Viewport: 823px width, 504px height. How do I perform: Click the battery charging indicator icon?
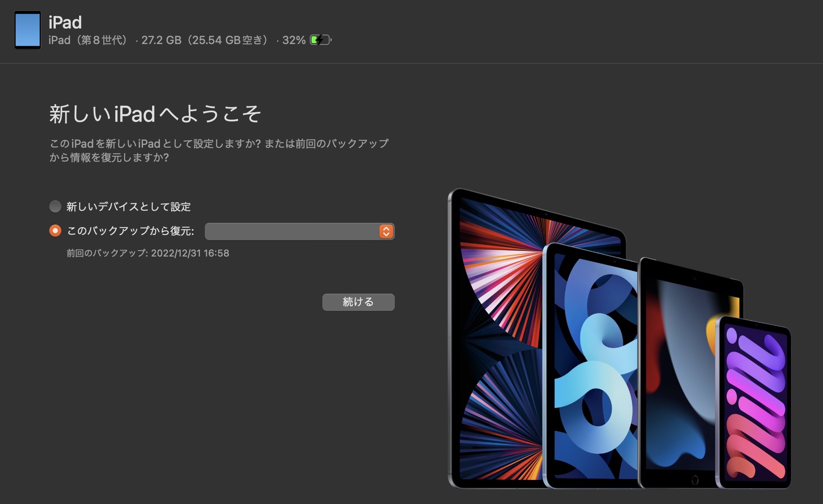[321, 40]
